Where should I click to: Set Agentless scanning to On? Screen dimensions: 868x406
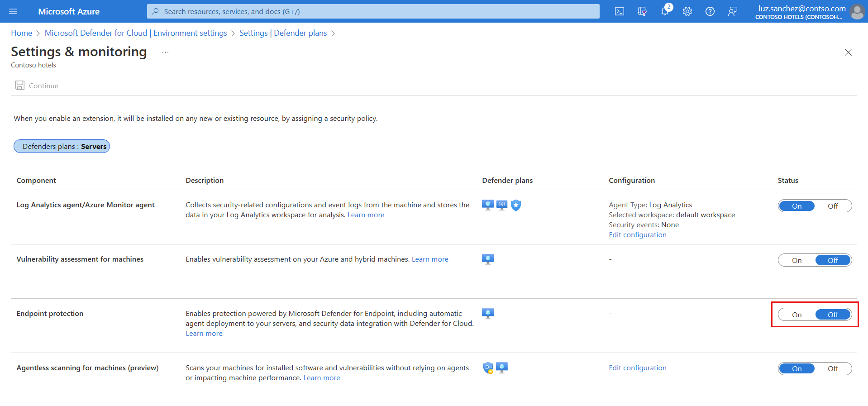796,368
